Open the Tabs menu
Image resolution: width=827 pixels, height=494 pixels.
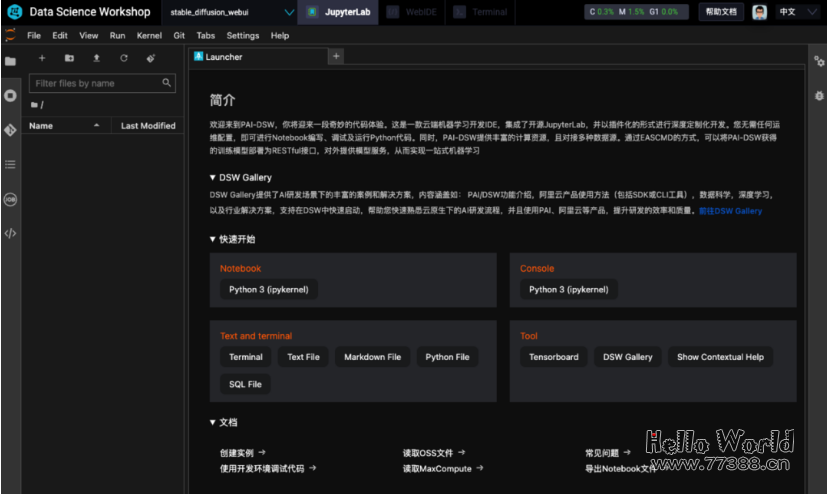(206, 35)
